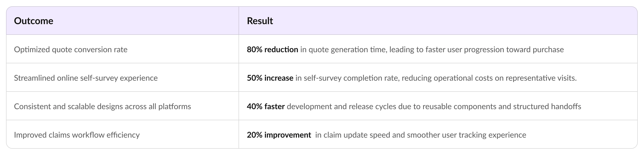
Task: Click the bold '50% increase' text
Action: 270,78
